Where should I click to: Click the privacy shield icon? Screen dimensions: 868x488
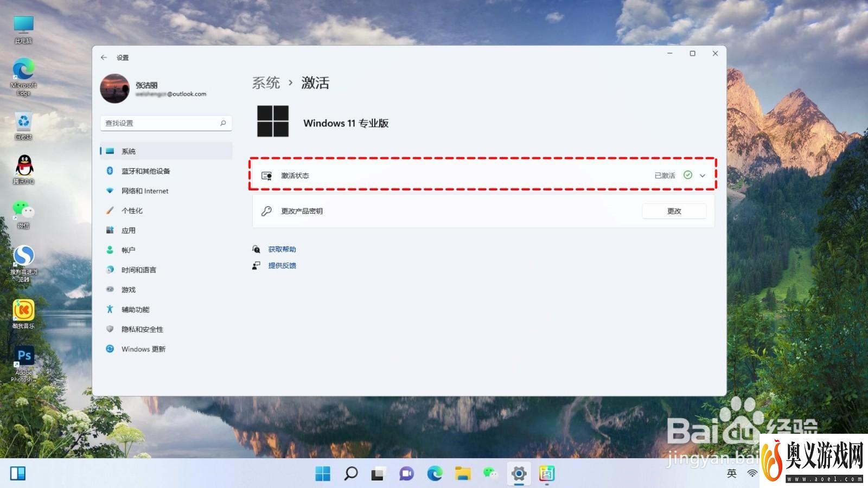[110, 329]
